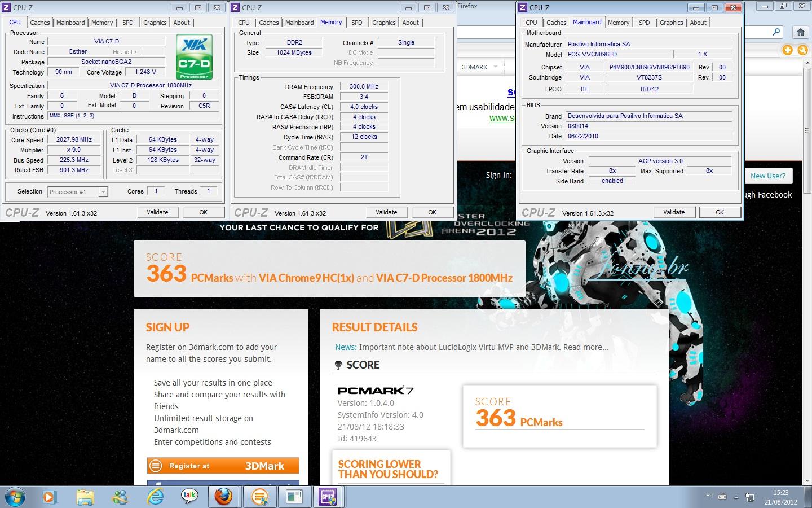Click the memory size 1024 MBytes field
The image size is (812, 508).
click(293, 52)
